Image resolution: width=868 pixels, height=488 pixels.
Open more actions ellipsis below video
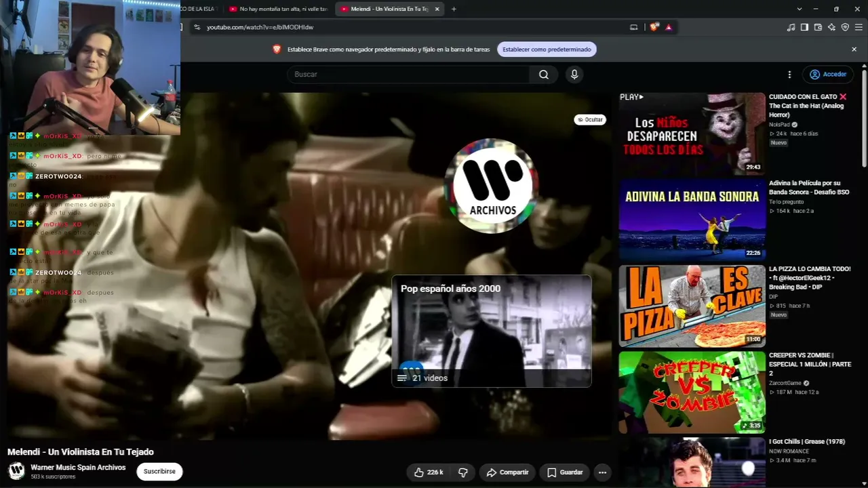(x=602, y=472)
